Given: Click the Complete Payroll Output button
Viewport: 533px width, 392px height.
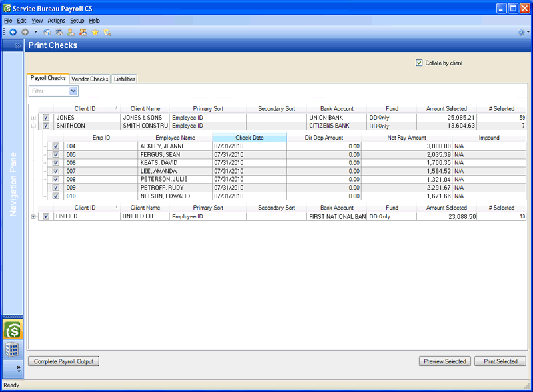Looking at the screenshot, I should [63, 361].
